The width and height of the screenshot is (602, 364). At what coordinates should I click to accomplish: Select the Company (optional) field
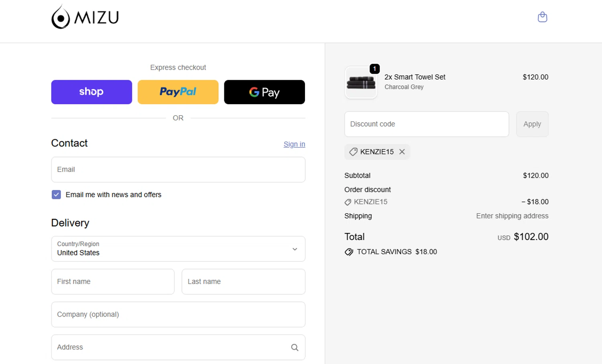[x=178, y=314]
